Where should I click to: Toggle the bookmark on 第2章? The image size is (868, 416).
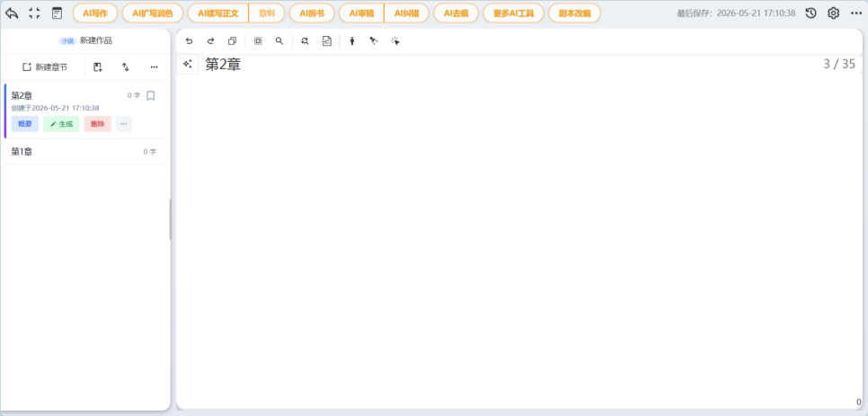coord(151,96)
